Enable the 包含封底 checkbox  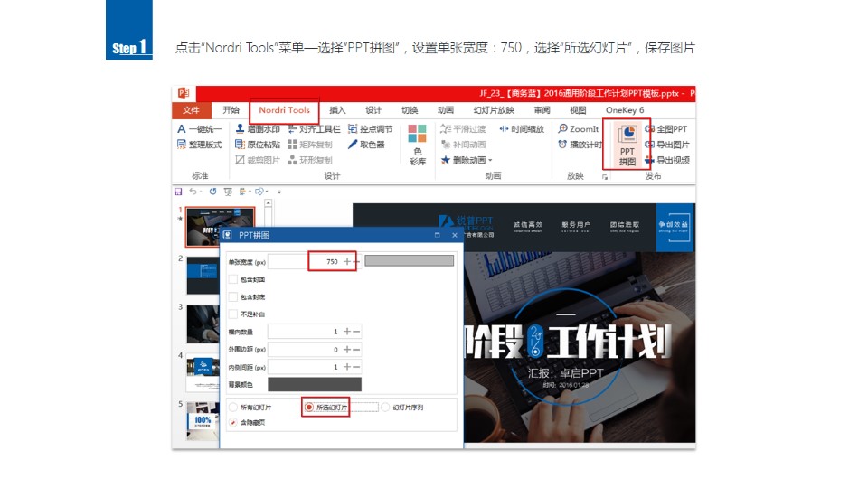pos(233,296)
